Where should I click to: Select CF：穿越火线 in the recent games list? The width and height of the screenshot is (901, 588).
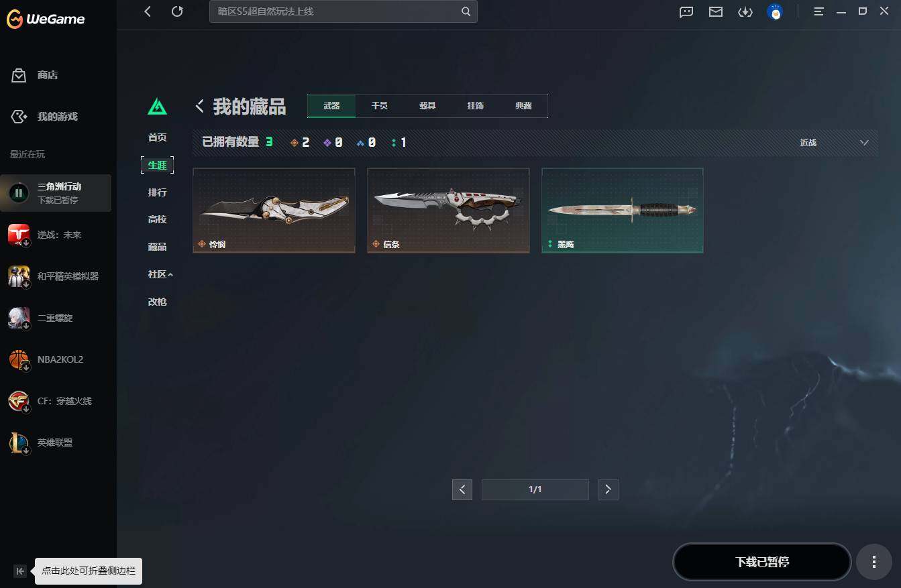click(56, 401)
